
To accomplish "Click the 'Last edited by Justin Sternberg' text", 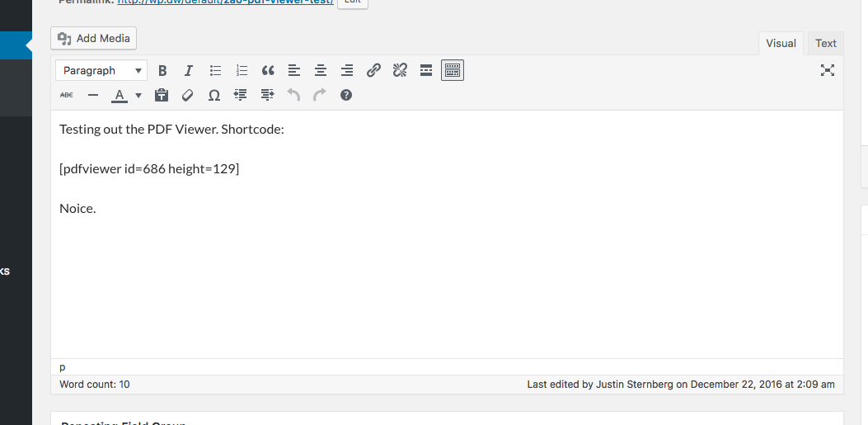I will [x=680, y=384].
